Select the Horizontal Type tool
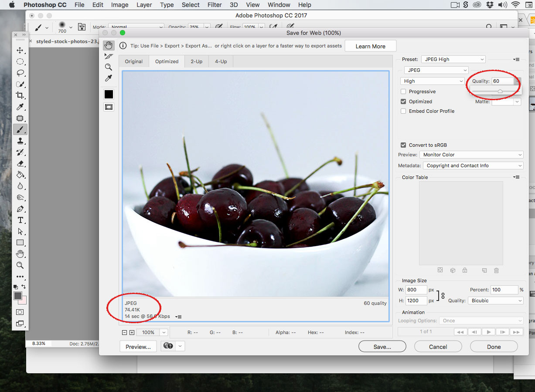The width and height of the screenshot is (535, 392). click(20, 220)
